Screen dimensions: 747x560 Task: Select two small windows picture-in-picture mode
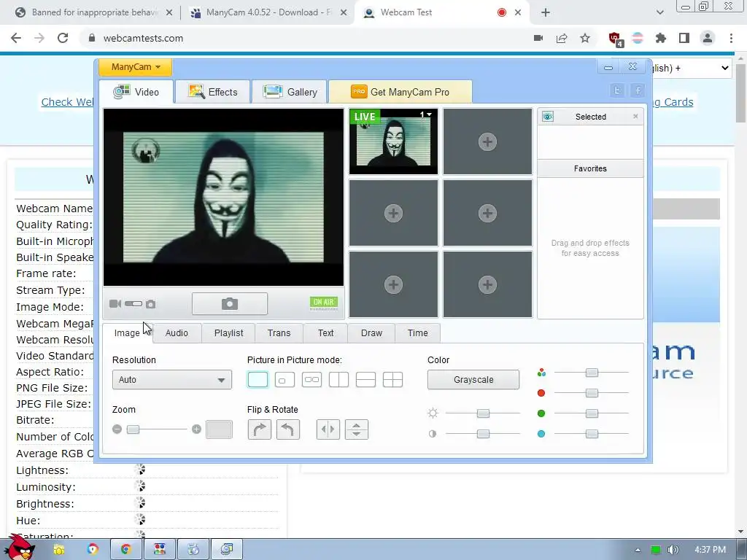(311, 379)
